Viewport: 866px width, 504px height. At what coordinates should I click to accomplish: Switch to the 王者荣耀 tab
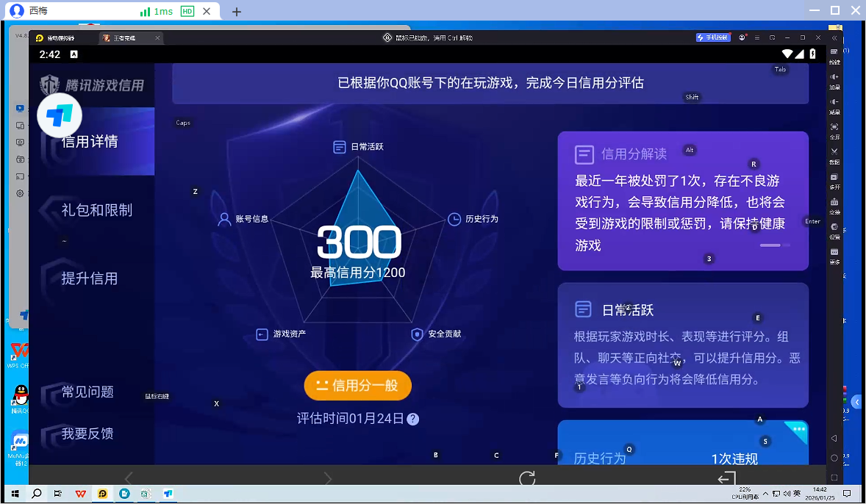coord(125,37)
